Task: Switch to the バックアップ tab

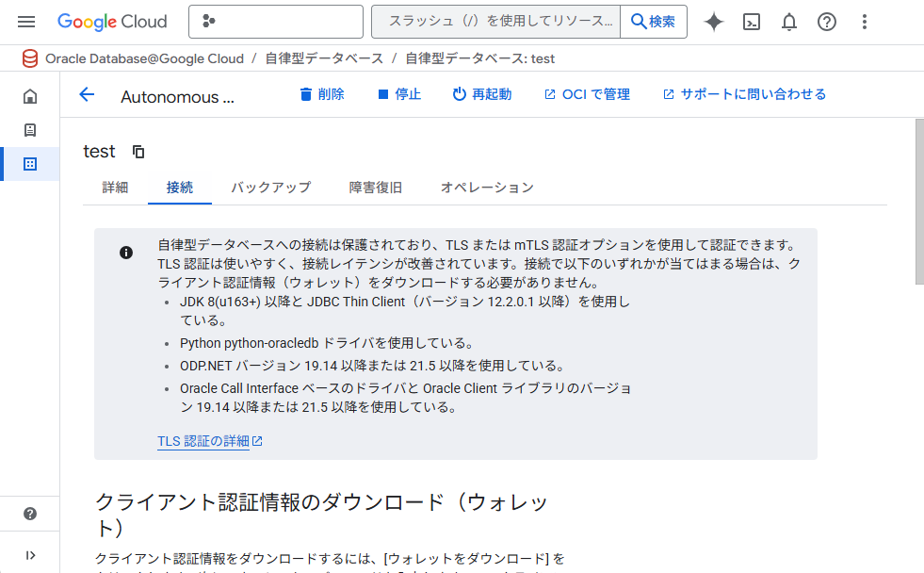Action: (270, 188)
